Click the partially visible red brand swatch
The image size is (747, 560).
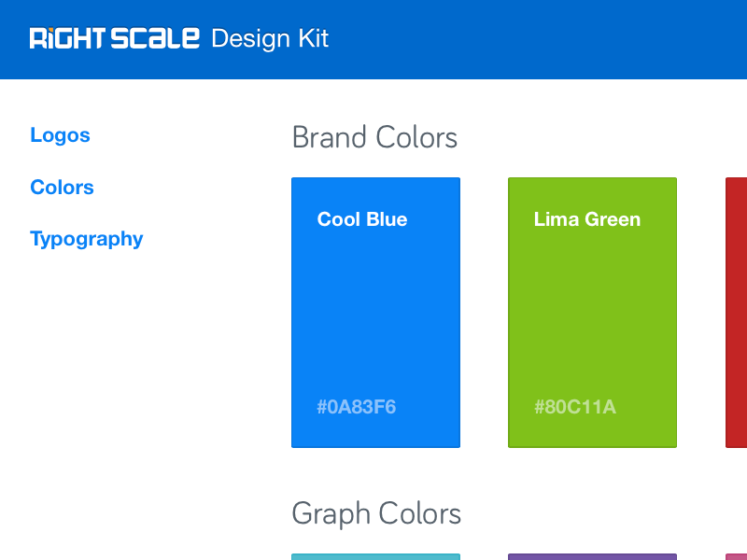[x=739, y=312]
